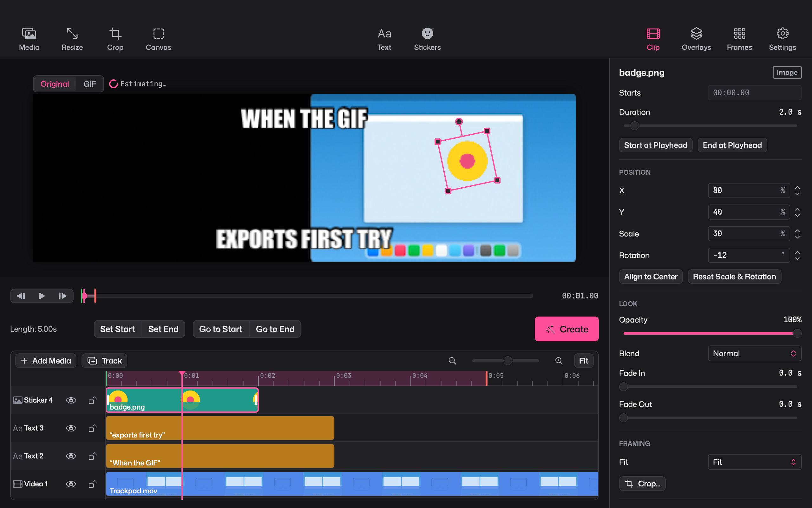
Task: Select the Crop tool in top toolbar
Action: tap(115, 39)
